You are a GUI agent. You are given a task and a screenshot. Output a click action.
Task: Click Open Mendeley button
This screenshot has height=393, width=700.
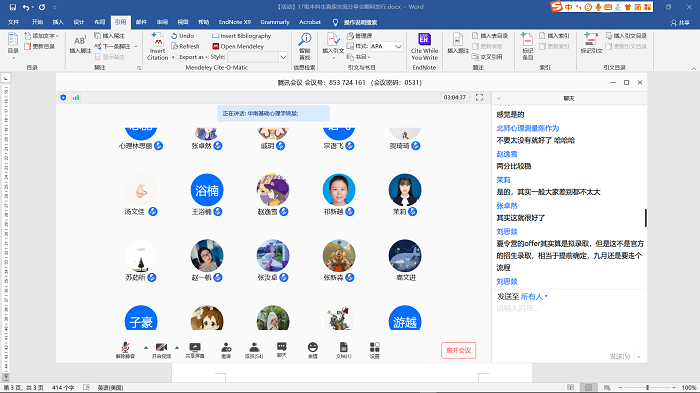(238, 46)
